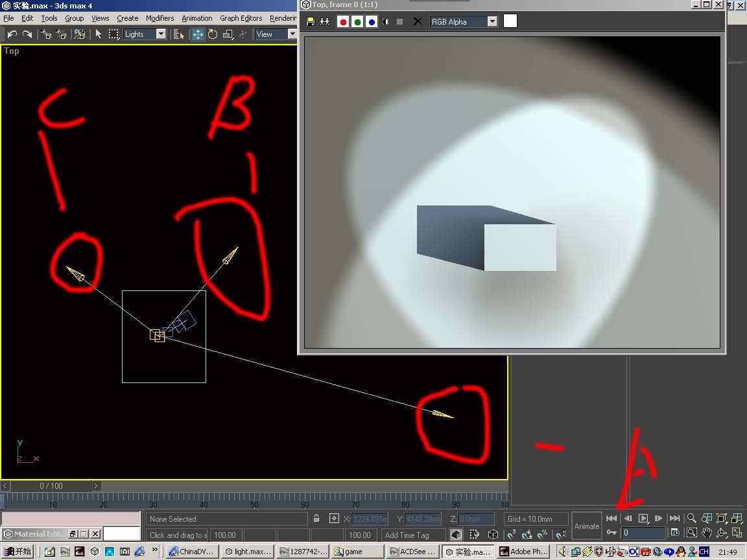
Task: Click the Region Zoom viewport control
Action: click(x=691, y=533)
